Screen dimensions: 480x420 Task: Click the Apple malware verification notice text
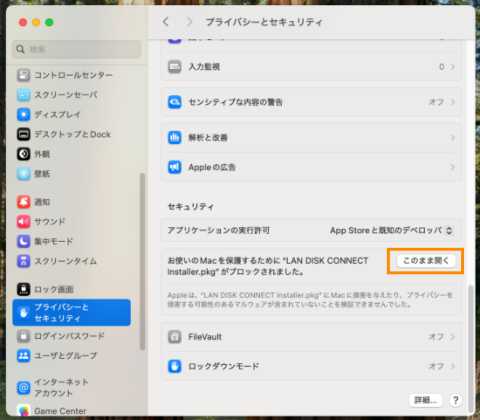(310, 300)
